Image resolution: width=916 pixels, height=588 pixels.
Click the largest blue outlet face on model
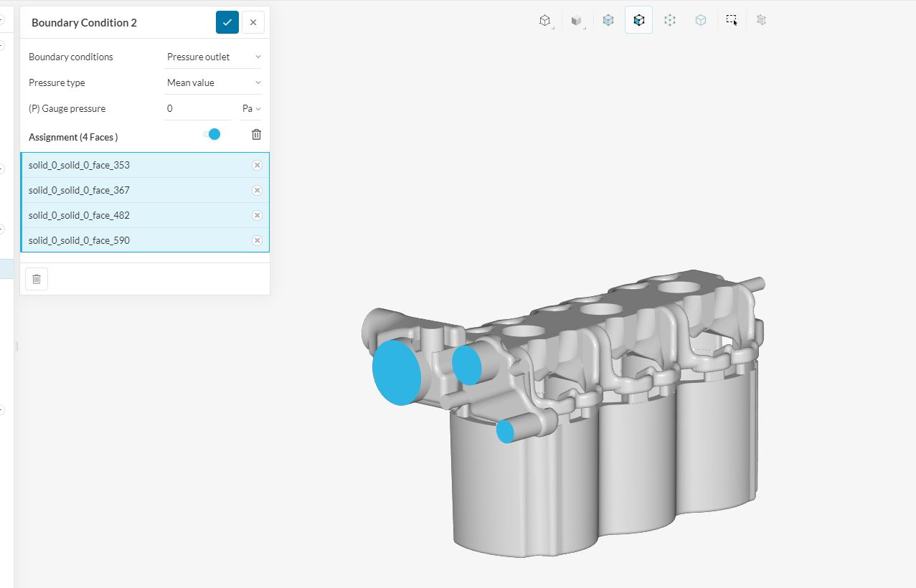coord(396,372)
